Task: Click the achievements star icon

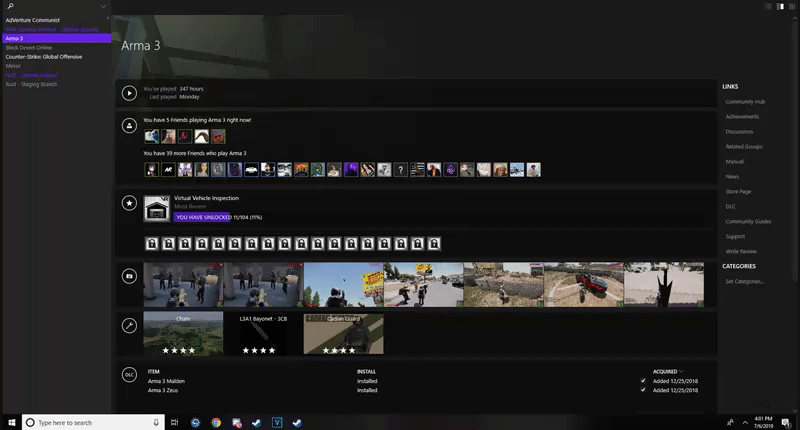Action: (x=129, y=203)
